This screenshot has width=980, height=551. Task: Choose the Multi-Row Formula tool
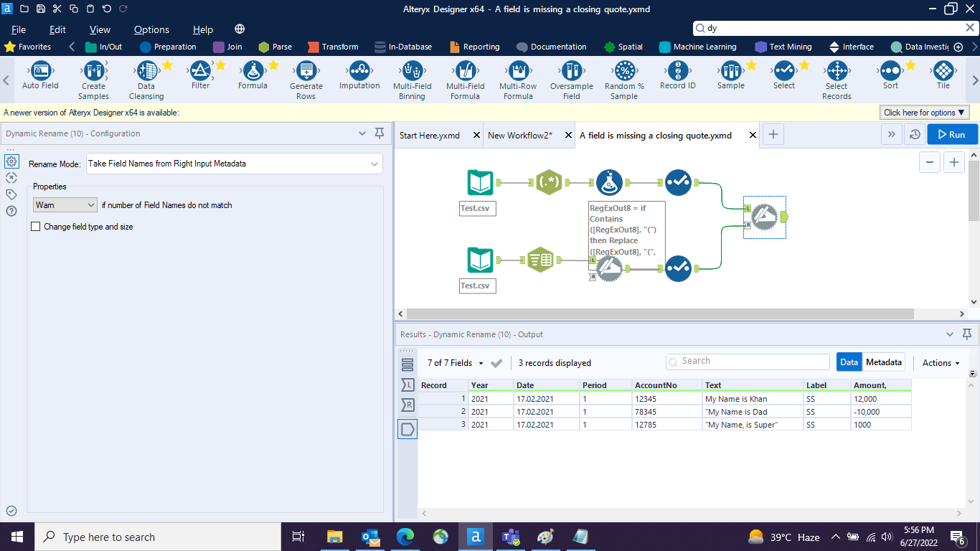coord(518,72)
